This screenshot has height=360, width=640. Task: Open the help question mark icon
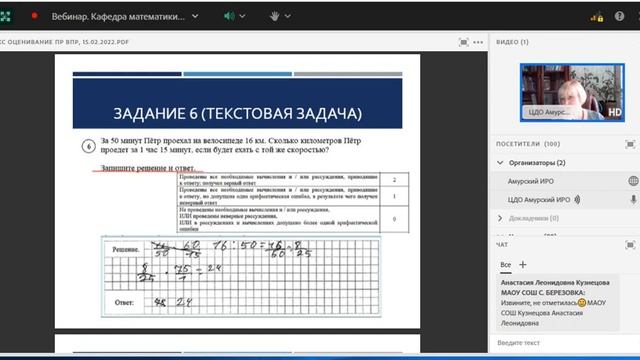pyautogui.click(x=619, y=16)
